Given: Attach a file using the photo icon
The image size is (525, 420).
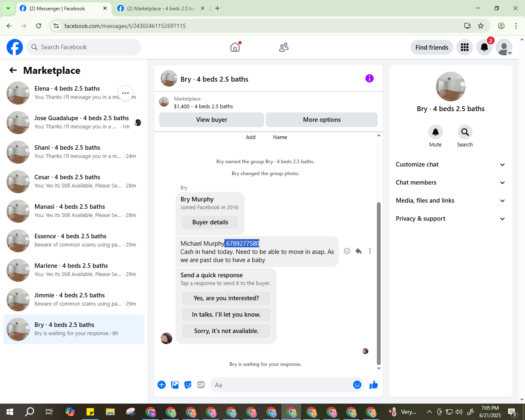Looking at the screenshot, I should tap(175, 385).
